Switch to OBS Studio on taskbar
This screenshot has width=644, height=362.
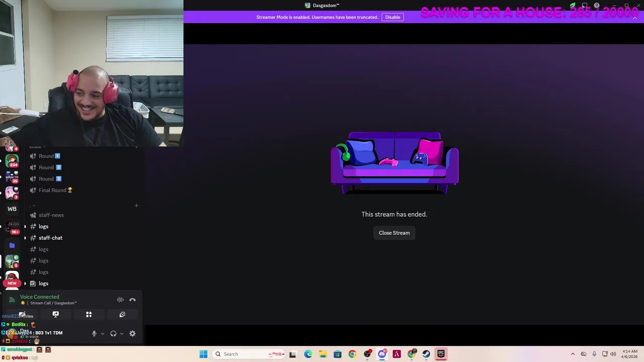[x=367, y=354]
